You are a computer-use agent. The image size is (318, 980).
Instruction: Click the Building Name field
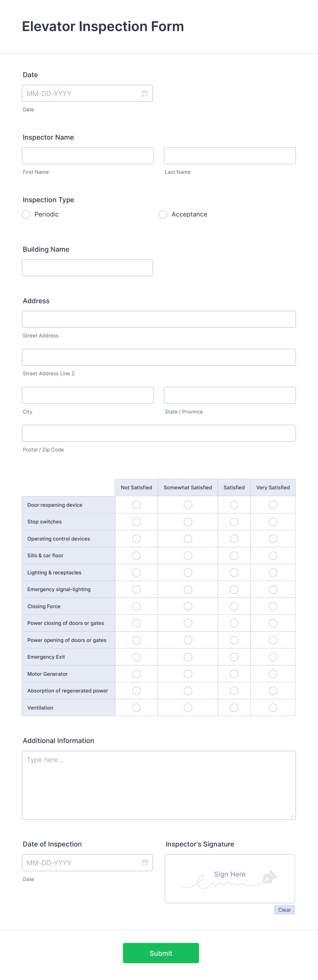(x=88, y=267)
